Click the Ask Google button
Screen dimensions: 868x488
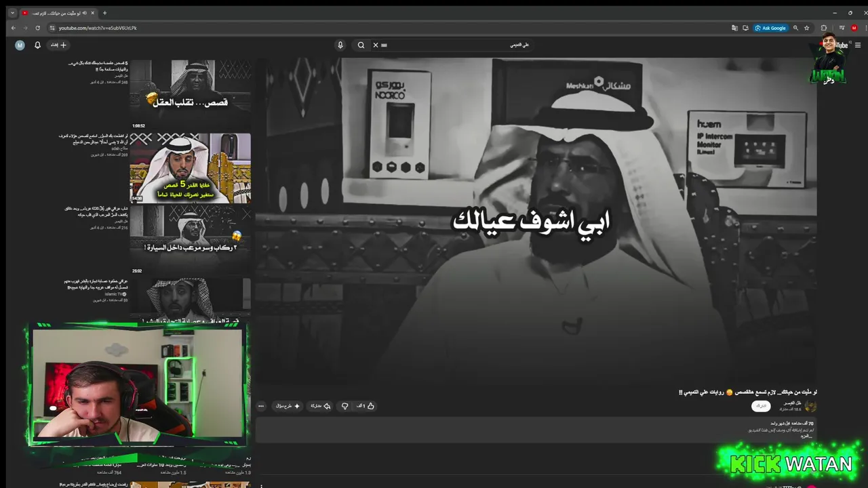point(771,28)
